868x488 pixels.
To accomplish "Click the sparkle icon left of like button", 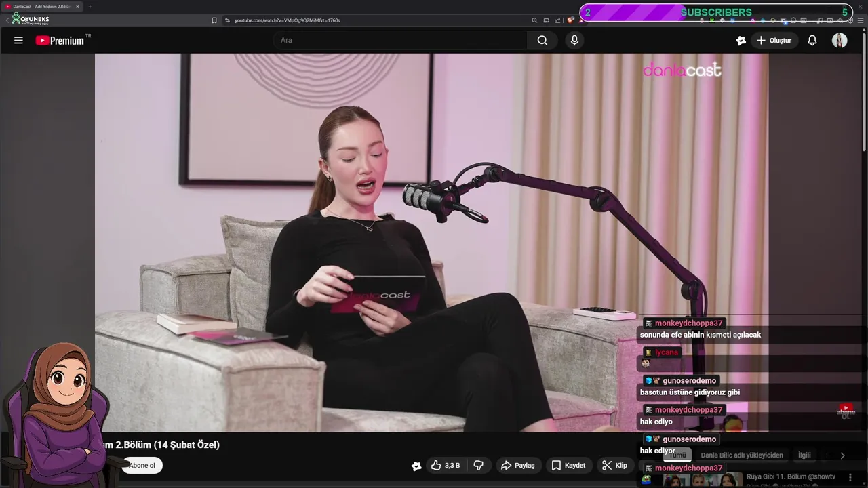I will (x=416, y=466).
